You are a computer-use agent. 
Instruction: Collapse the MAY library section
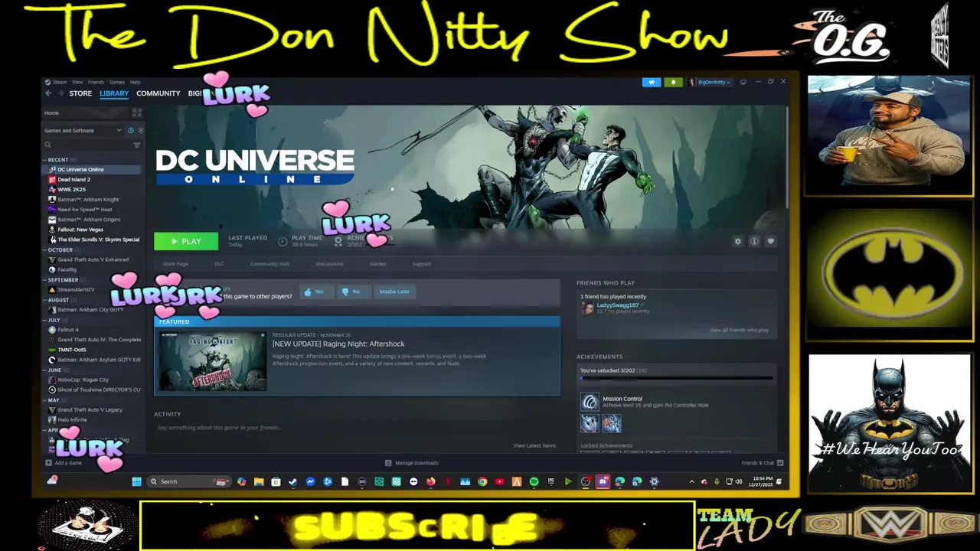click(45, 400)
